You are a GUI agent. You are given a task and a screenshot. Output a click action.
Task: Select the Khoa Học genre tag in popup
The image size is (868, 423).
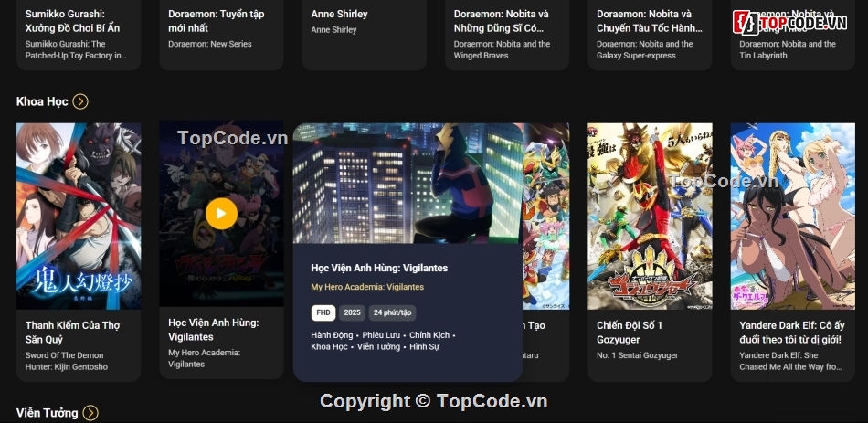329,346
